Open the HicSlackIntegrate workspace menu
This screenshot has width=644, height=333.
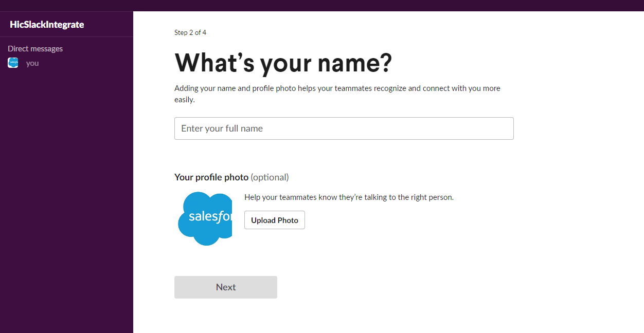[x=47, y=24]
